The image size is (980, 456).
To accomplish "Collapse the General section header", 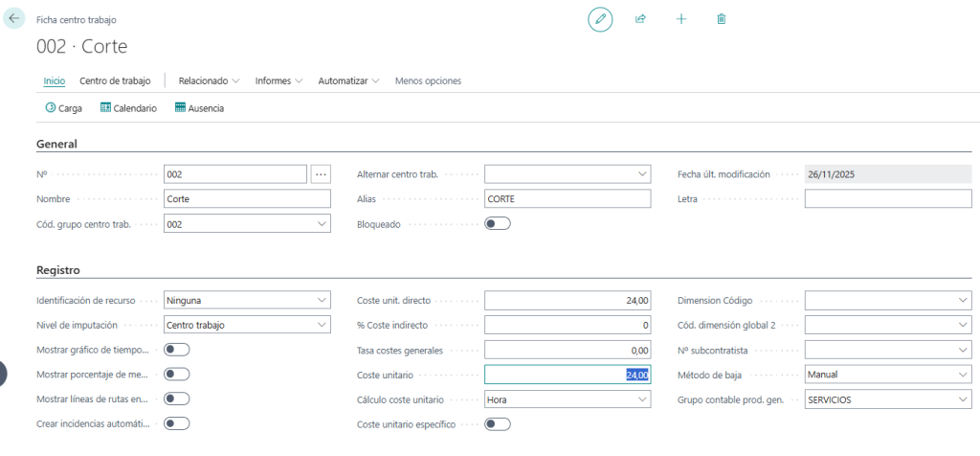I will coord(56,144).
